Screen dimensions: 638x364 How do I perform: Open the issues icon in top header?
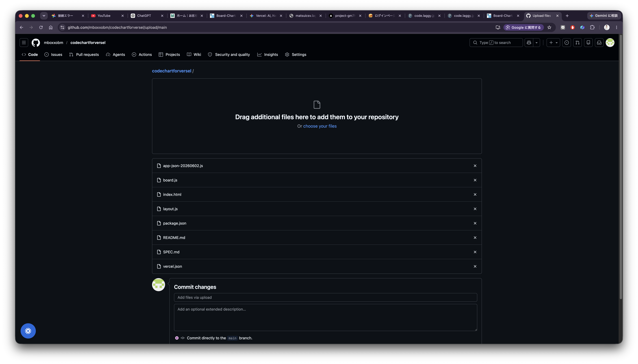567,42
